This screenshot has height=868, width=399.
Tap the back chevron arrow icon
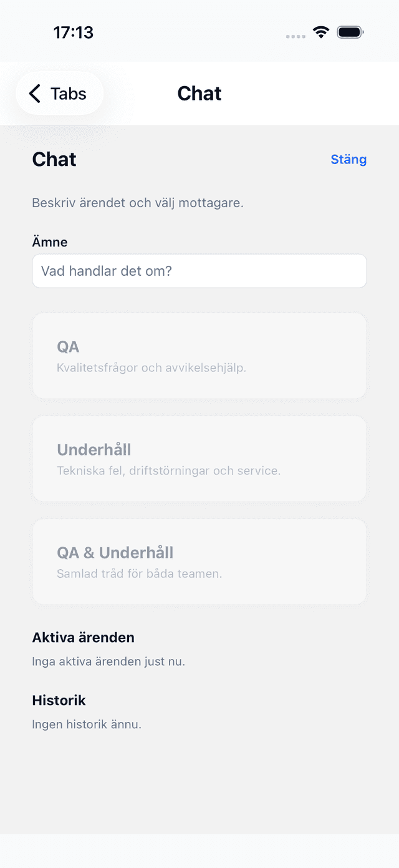pyautogui.click(x=34, y=94)
